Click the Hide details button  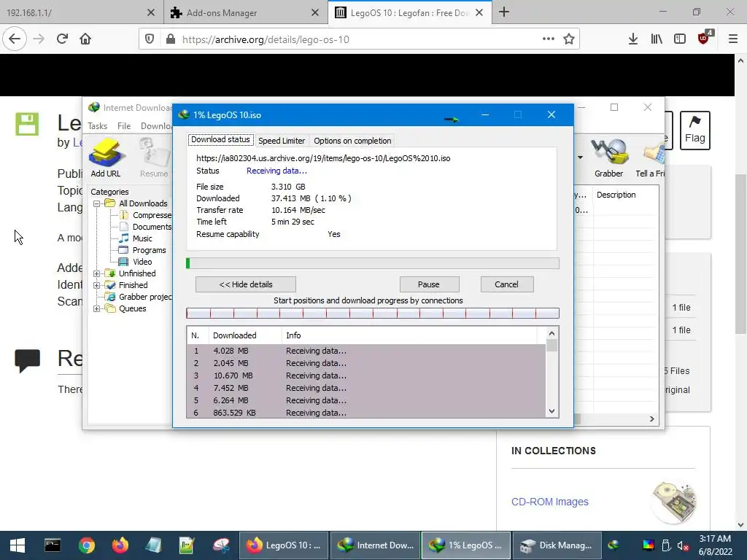[246, 284]
